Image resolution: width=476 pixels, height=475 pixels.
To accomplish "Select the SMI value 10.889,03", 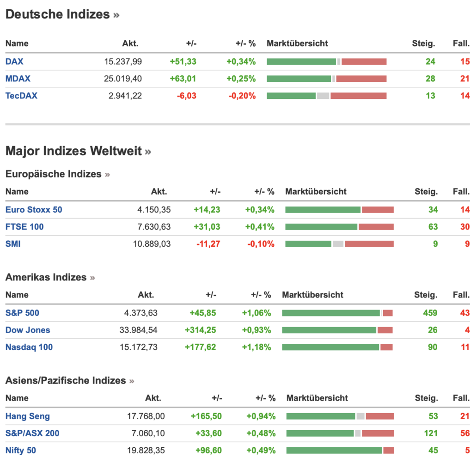I will click(152, 244).
